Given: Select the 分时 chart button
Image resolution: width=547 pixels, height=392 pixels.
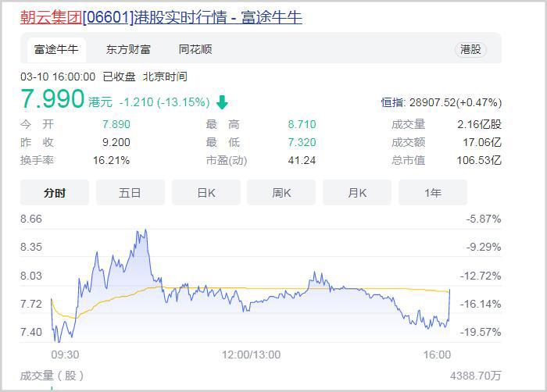Looking at the screenshot, I should tap(55, 193).
